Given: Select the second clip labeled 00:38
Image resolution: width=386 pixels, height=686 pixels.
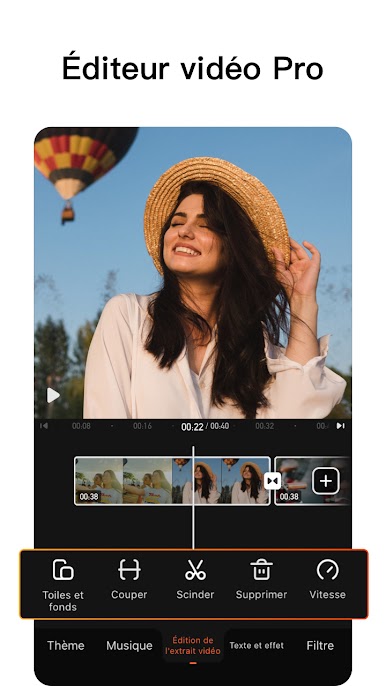Looking at the screenshot, I should tap(312, 481).
